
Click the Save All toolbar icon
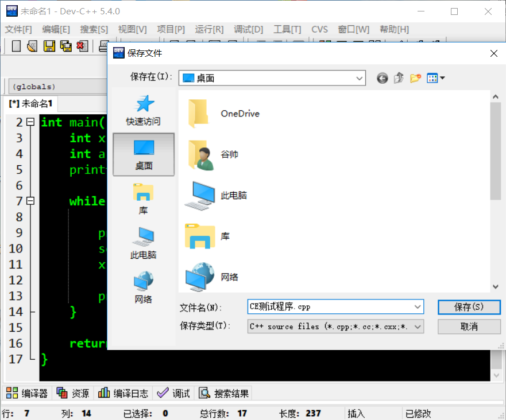pos(66,46)
